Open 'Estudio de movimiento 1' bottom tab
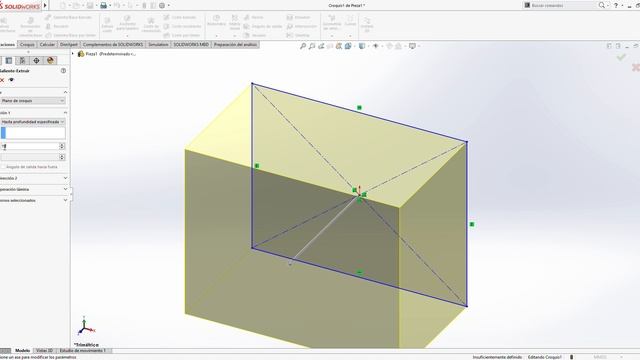 [x=83, y=351]
